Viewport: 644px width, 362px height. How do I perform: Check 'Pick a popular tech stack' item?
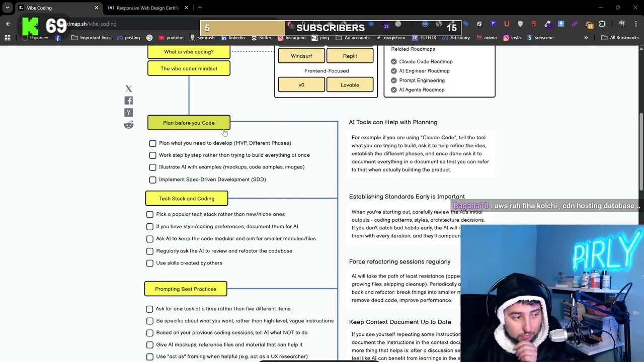coord(150,215)
